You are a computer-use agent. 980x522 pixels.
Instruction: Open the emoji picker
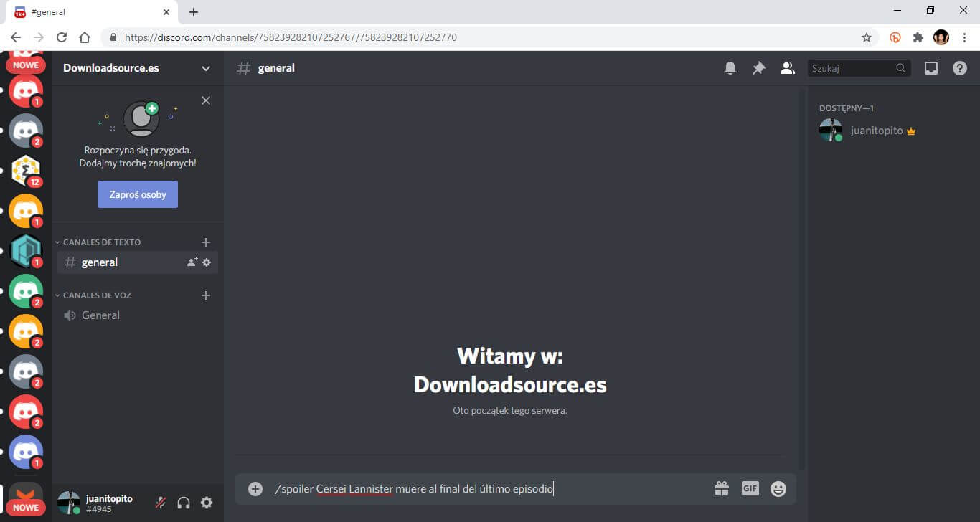pyautogui.click(x=778, y=489)
